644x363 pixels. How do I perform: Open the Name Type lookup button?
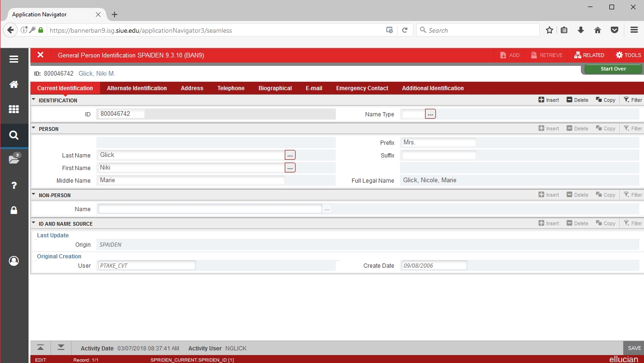(430, 114)
